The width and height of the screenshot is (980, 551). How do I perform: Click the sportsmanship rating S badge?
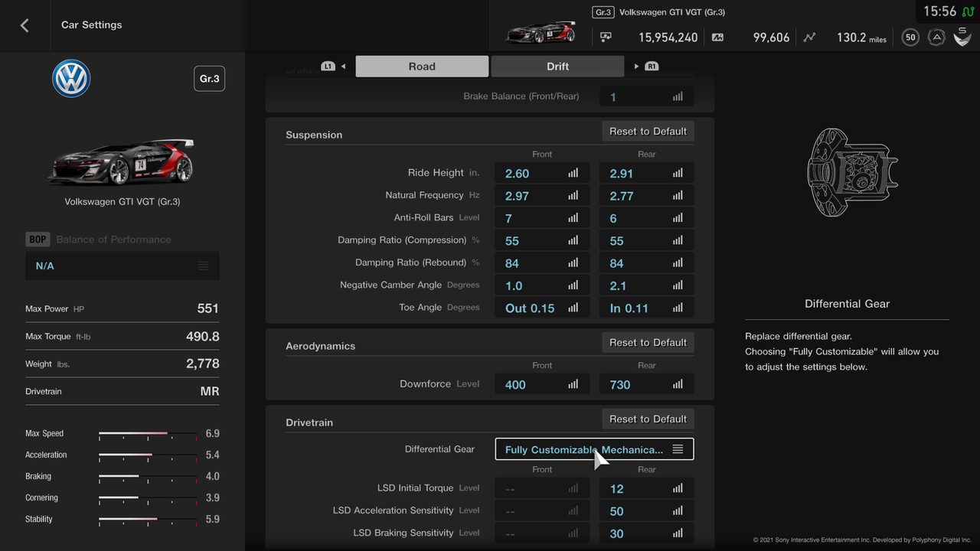[x=962, y=37]
